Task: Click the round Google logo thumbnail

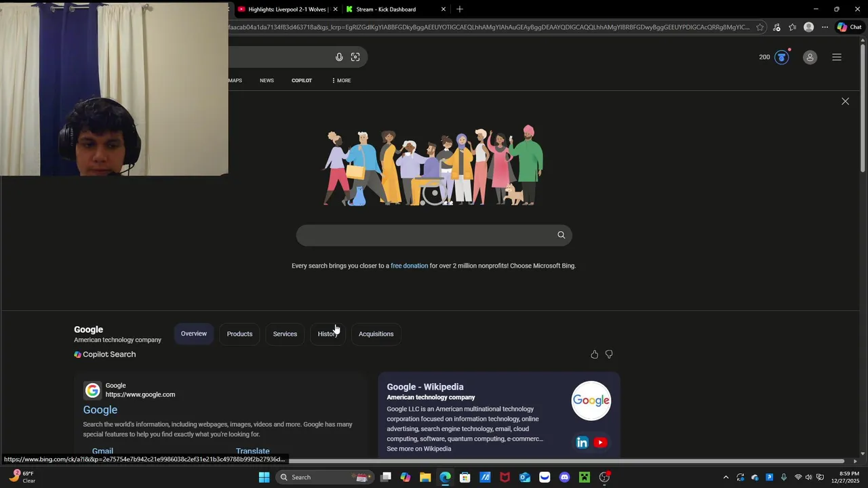Action: [591, 401]
